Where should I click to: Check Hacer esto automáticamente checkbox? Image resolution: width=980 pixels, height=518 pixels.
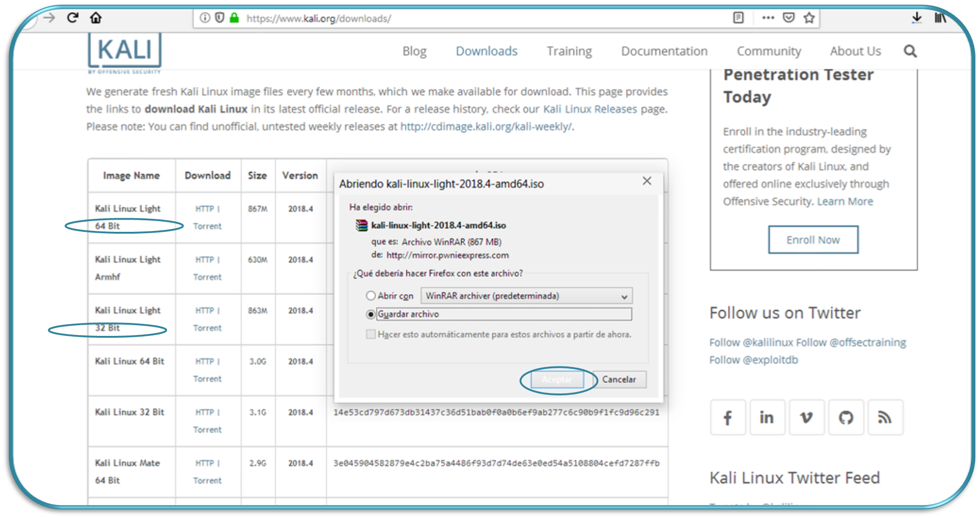coord(370,334)
